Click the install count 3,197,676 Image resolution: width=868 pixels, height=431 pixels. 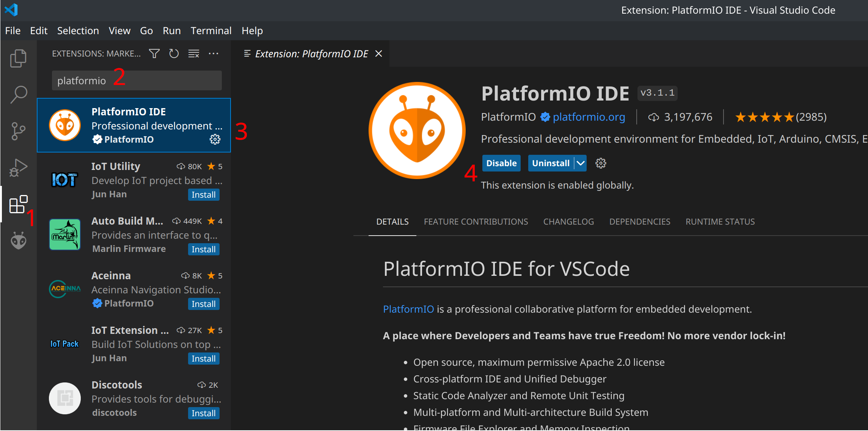(680, 117)
